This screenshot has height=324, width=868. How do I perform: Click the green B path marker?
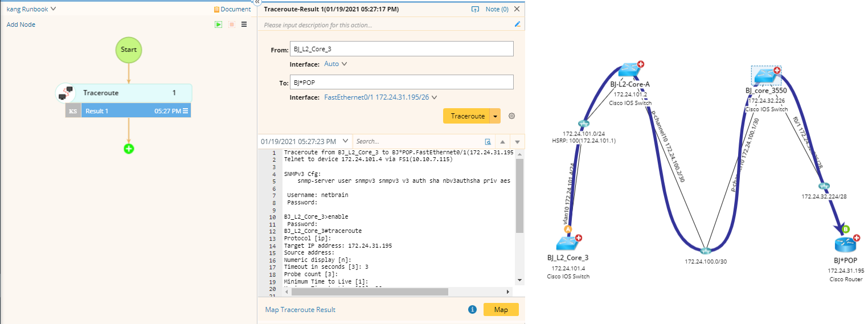(x=845, y=229)
